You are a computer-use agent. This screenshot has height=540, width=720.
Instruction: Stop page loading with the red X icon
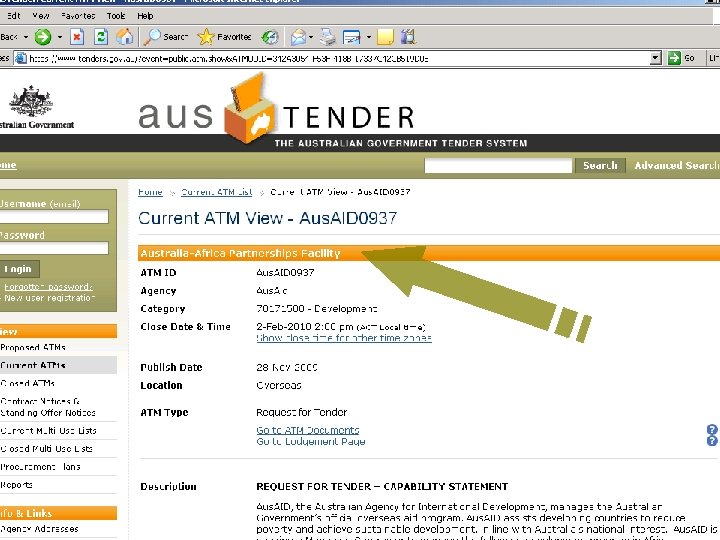click(77, 37)
